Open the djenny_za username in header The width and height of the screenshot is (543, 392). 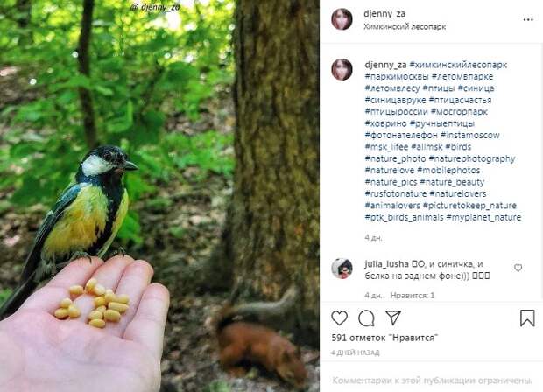coord(384,14)
